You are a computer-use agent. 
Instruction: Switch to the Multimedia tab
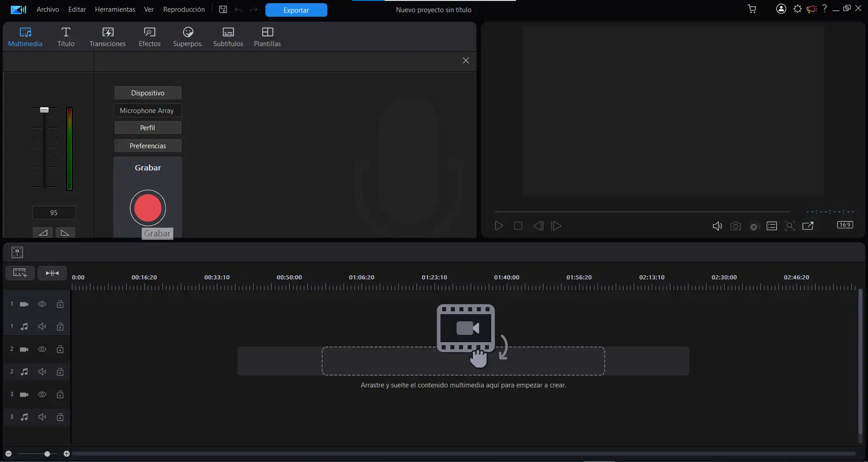click(25, 37)
